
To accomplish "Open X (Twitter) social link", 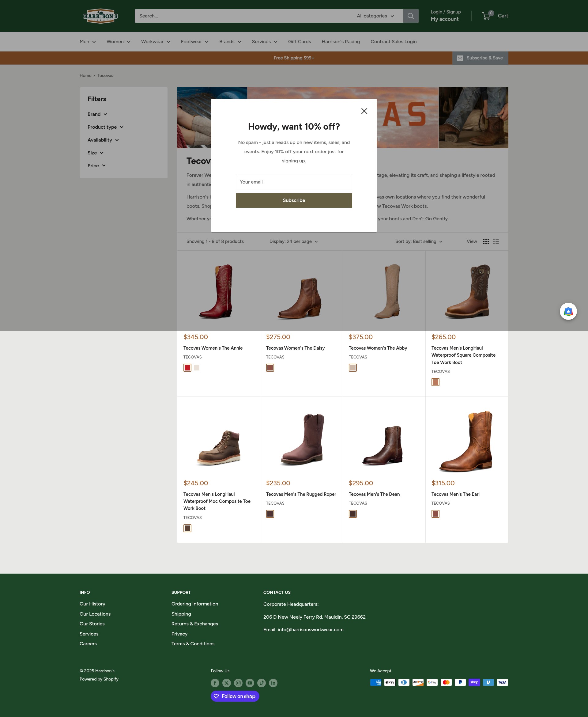I will (x=227, y=683).
